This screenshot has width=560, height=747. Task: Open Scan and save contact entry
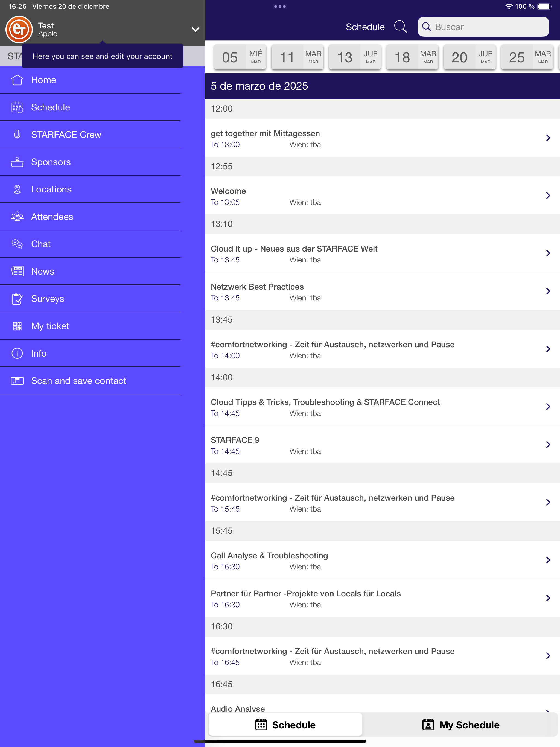(90, 381)
